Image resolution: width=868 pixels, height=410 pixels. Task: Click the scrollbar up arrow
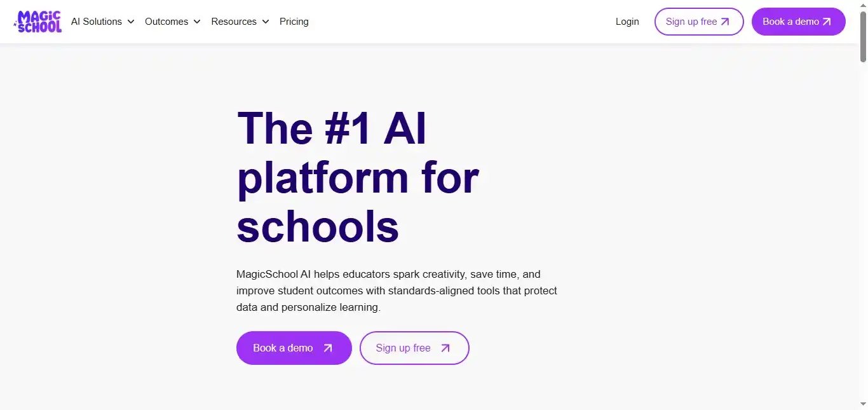coord(863,4)
